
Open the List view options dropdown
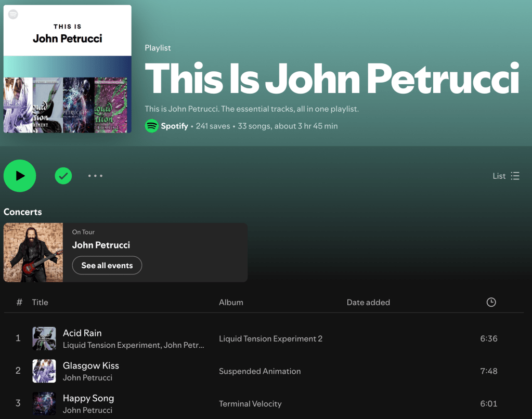click(505, 176)
